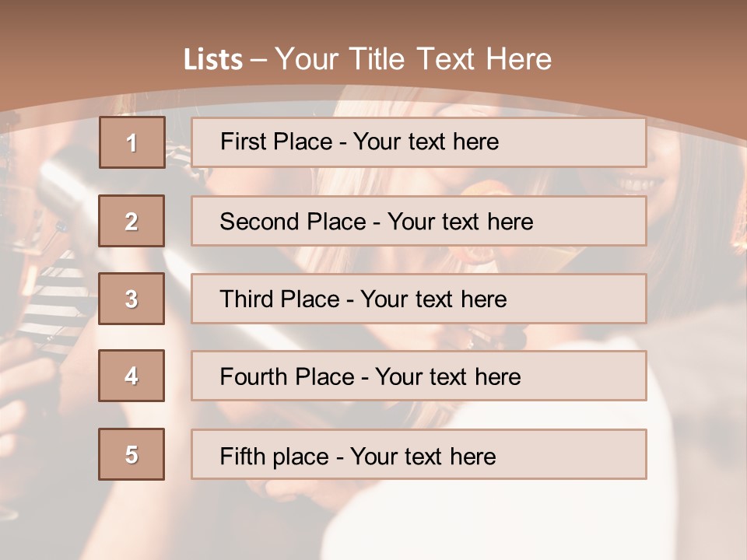Click the number 3 box
This screenshot has width=747, height=560.
[132, 299]
